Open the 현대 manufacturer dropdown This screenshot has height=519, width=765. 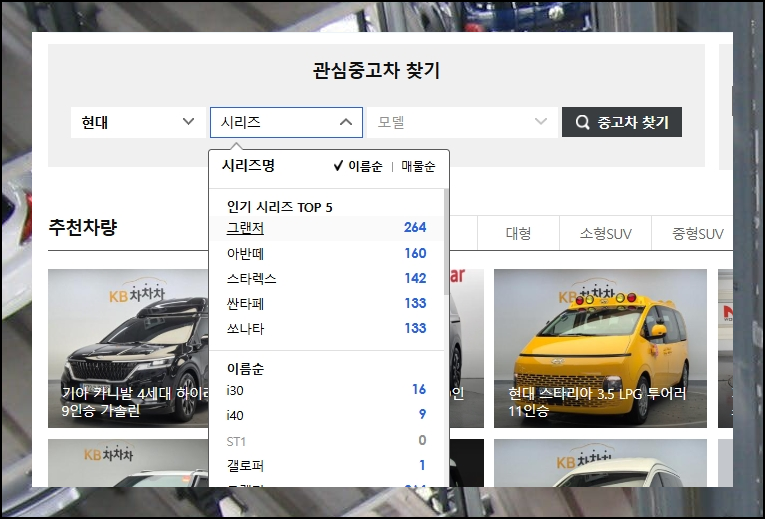(x=139, y=122)
